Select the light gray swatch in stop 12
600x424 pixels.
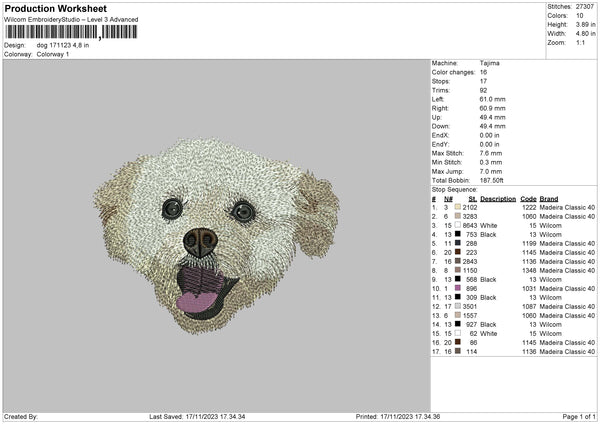[458, 306]
